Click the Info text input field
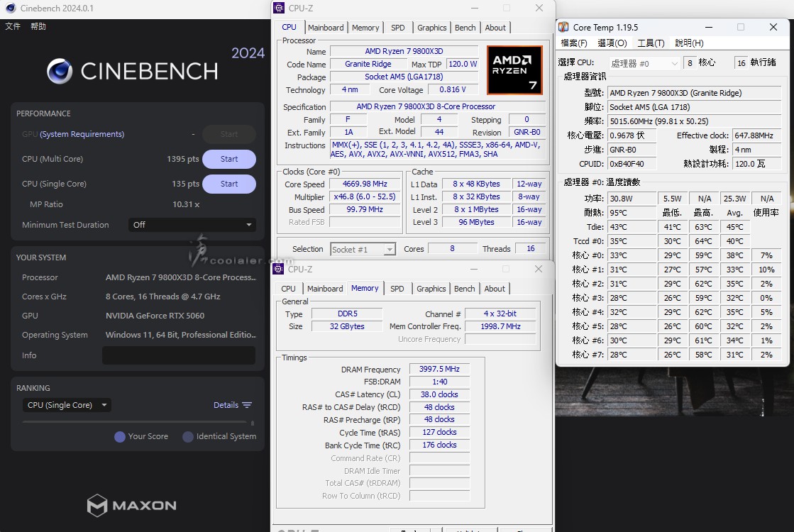Viewport: 794px width, 532px height. pos(178,355)
